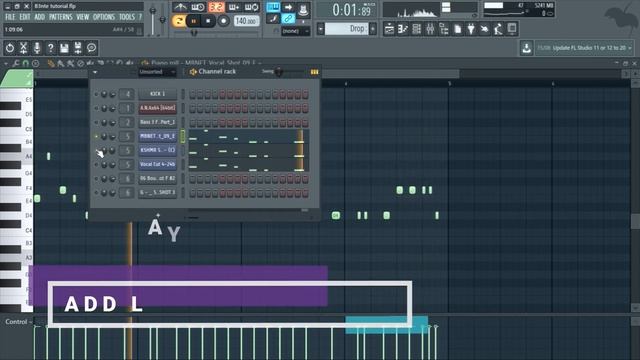The width and height of the screenshot is (640, 360).
Task: Toggle green channel select on the MRBET channel
Action: click(x=183, y=136)
